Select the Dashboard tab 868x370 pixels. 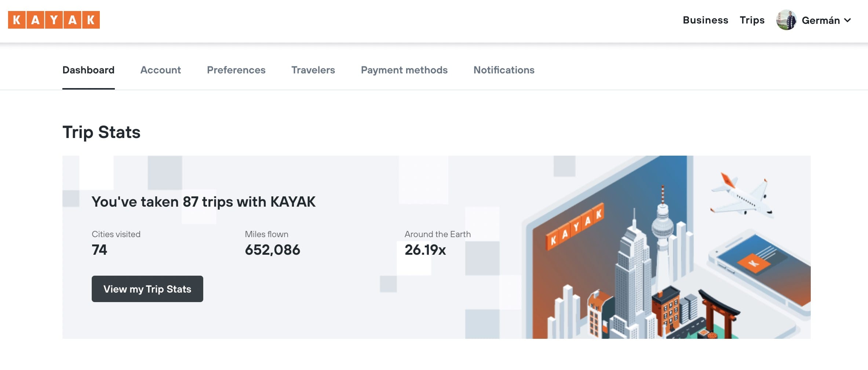click(88, 70)
